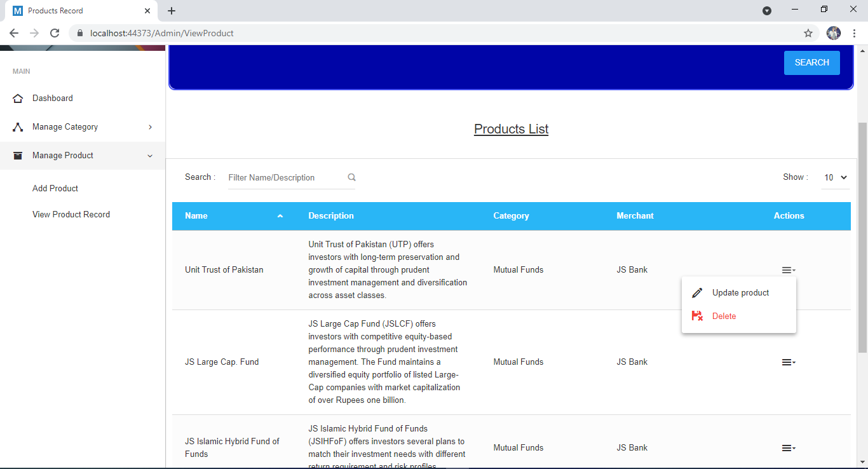Click the Manage Product box icon

(18, 156)
